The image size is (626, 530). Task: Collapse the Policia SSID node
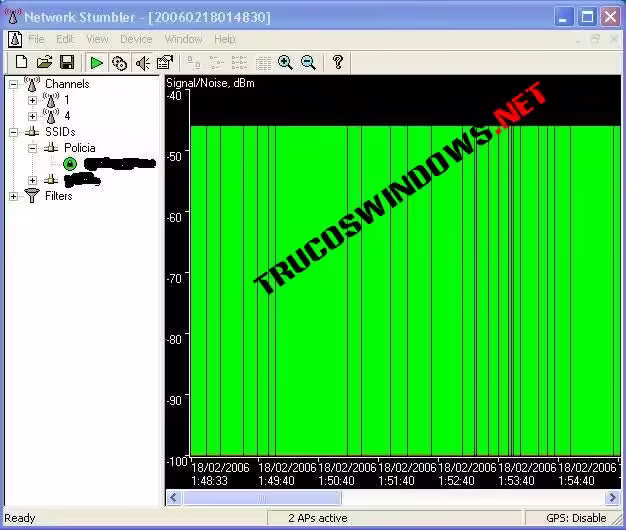point(32,148)
